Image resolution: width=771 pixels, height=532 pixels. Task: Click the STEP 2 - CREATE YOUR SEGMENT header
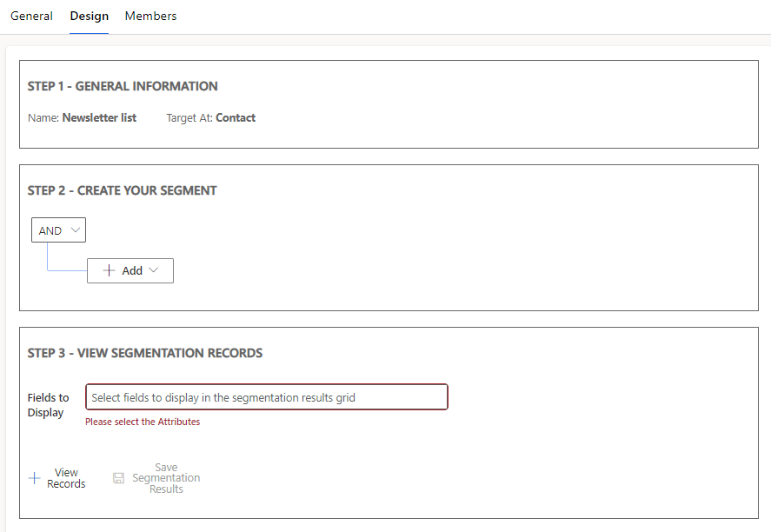coord(122,190)
